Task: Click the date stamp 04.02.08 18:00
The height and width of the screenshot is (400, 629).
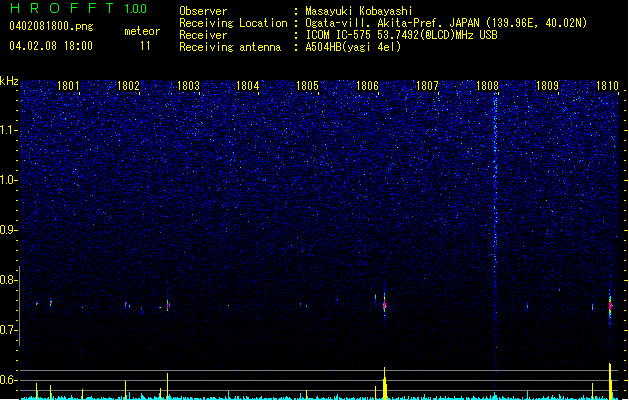Action: [x=51, y=46]
